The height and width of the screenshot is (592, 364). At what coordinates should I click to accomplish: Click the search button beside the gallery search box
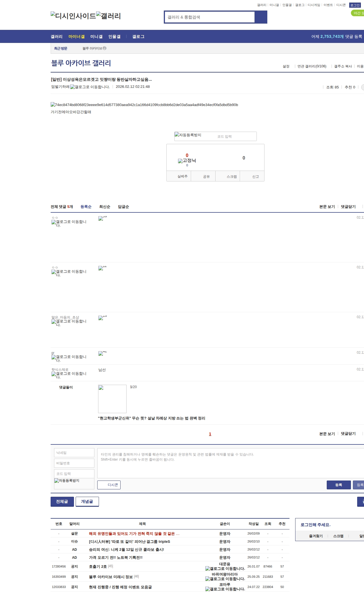point(261,17)
